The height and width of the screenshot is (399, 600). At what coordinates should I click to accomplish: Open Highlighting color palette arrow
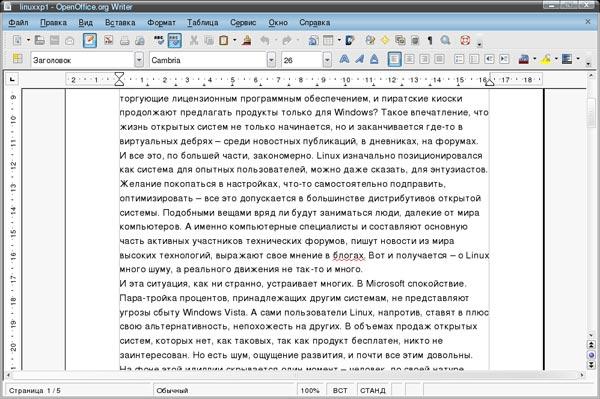click(556, 59)
